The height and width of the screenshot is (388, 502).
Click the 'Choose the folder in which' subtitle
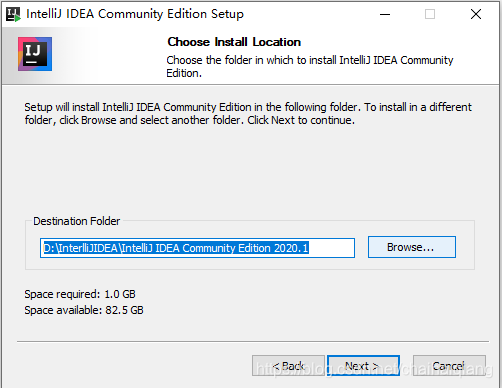(310, 67)
